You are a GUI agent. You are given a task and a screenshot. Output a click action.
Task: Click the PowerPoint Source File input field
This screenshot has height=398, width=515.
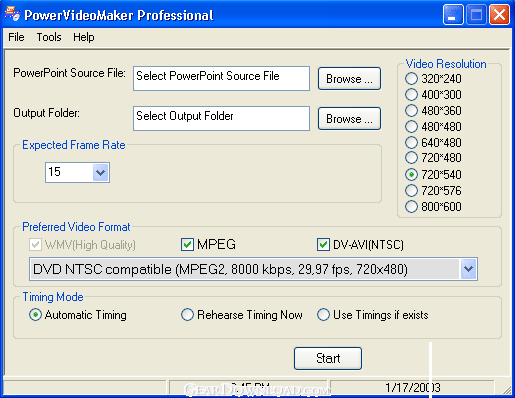click(x=221, y=78)
